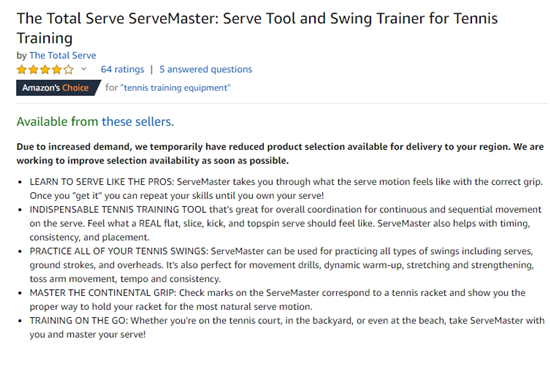The image size is (550, 390).
Task: Expand the rating breakdown chevron beside stars
Action: (x=83, y=69)
